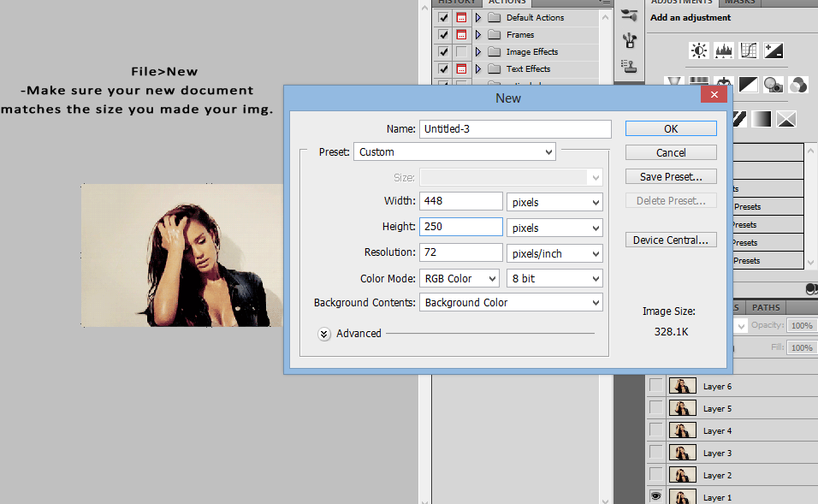Screen dimensions: 818x504
Task: Select the Layer 4 thumbnail
Action: tap(682, 430)
